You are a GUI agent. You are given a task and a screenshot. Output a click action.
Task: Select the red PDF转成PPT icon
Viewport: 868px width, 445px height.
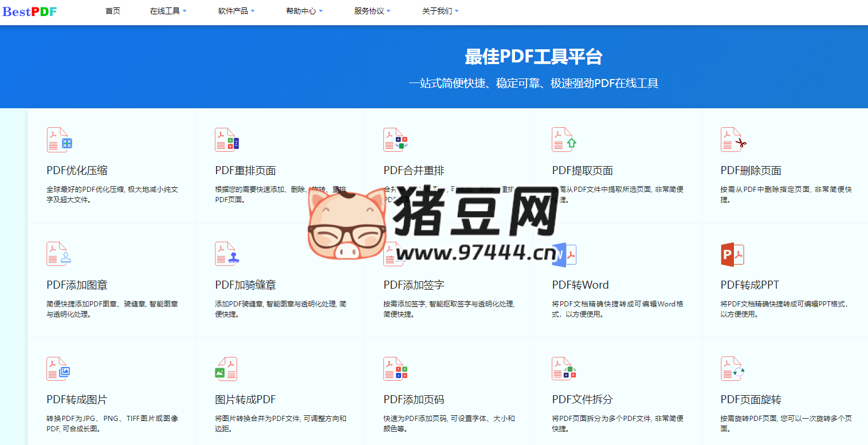pos(732,254)
